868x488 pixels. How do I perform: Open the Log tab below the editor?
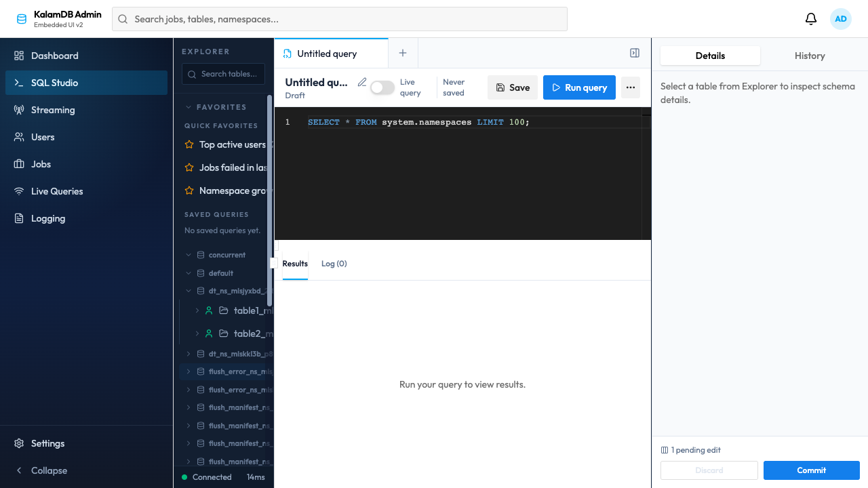pyautogui.click(x=334, y=264)
